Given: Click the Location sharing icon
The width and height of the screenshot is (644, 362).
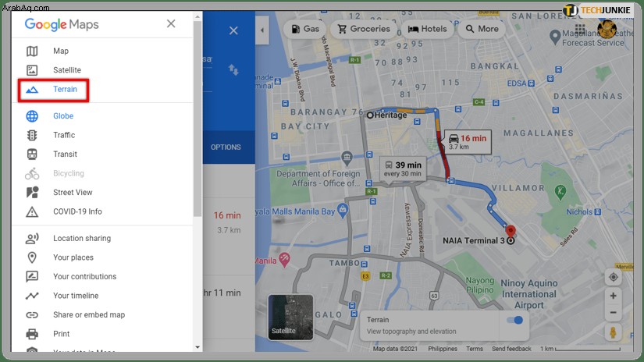Looking at the screenshot, I should (32, 239).
